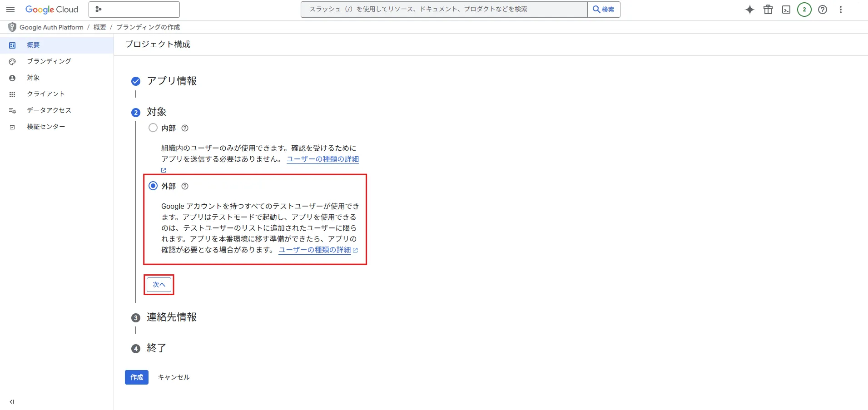Open the help question mark icon in header
This screenshot has height=410, width=868.
823,10
